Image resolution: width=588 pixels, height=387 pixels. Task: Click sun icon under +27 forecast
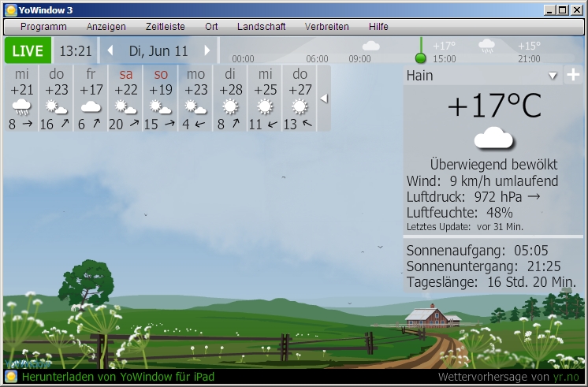coord(300,107)
